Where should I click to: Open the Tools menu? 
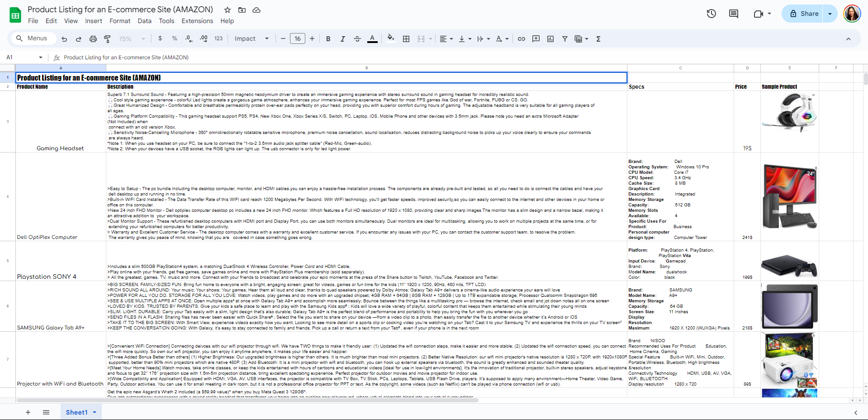pyautogui.click(x=166, y=21)
